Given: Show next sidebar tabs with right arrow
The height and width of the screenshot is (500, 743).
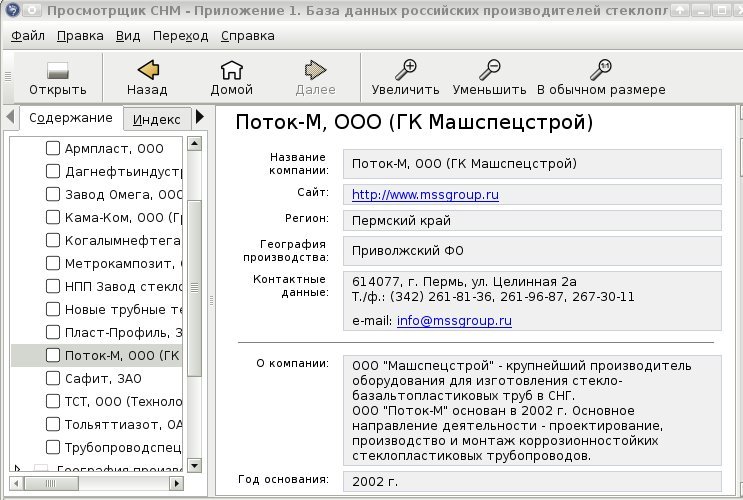Looking at the screenshot, I should coord(199,117).
